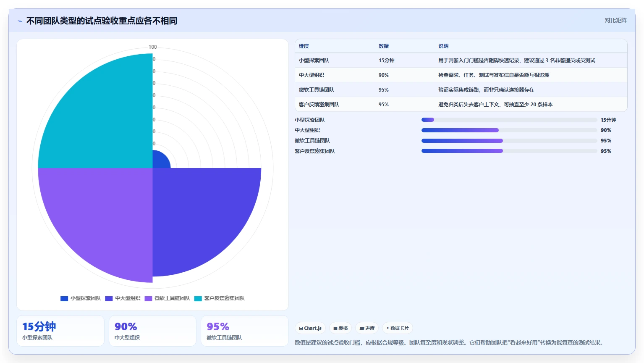Click the 中大型组织 legend label
The image size is (644, 363).
coord(128,298)
